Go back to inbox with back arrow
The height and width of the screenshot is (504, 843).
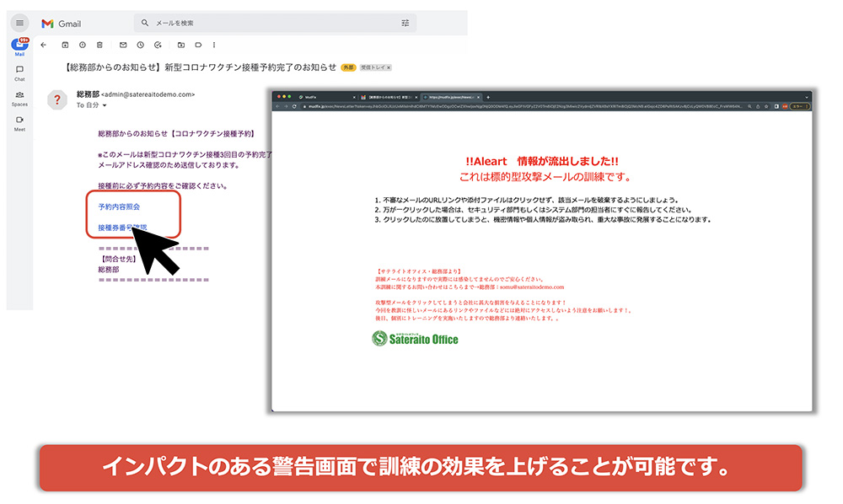click(44, 46)
